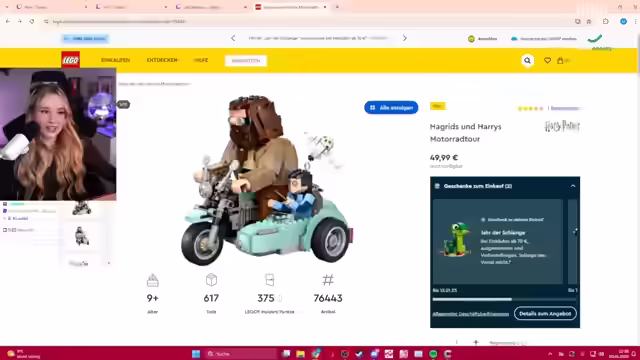640x360 pixels.
Task: Show next promo banner message
Action: [x=404, y=38]
